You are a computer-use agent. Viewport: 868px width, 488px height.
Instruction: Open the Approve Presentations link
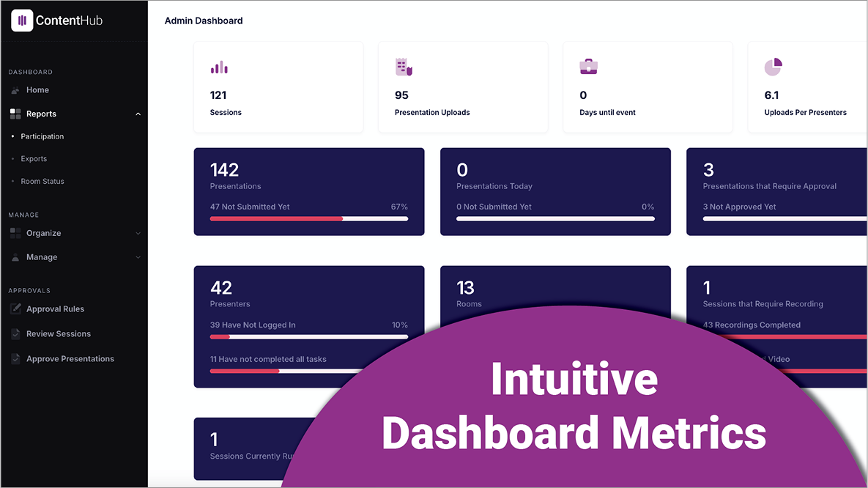point(70,359)
